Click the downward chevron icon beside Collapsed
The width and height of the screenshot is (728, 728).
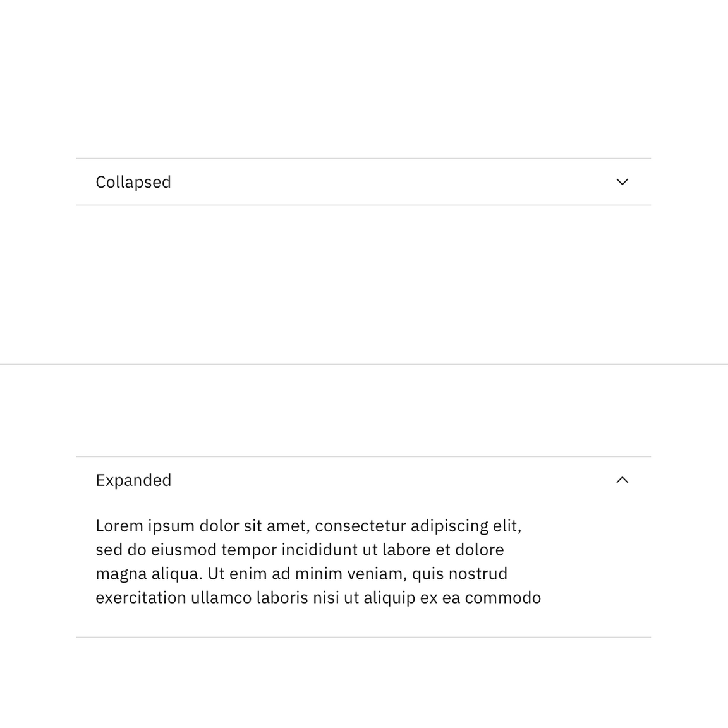coord(622,182)
